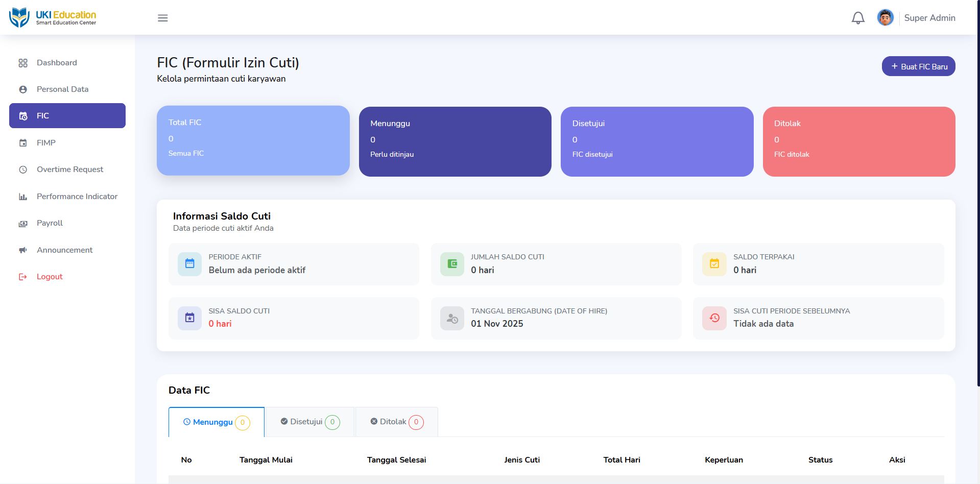Image resolution: width=980 pixels, height=484 pixels.
Task: Click the page vertical scrollbar
Action: coord(978,194)
